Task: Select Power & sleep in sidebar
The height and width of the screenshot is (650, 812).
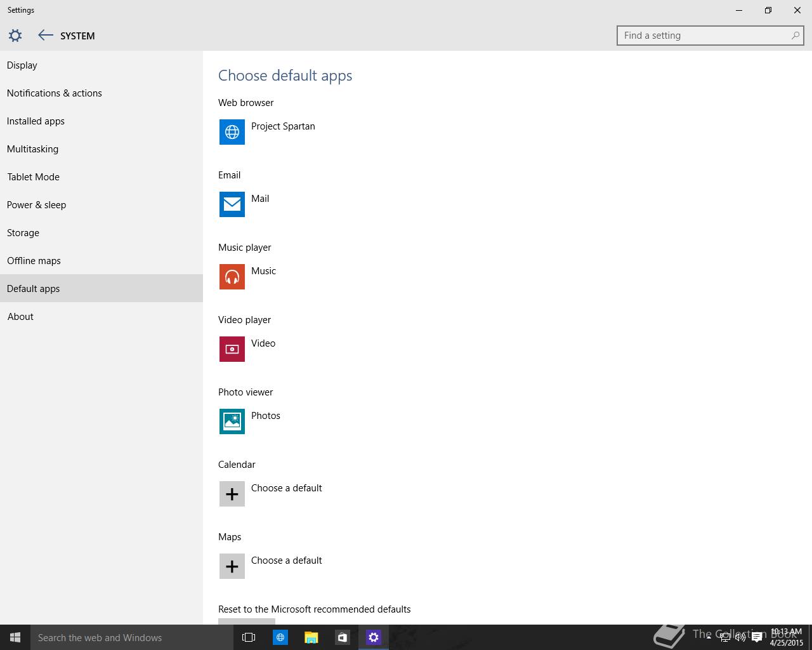Action: [x=101, y=204]
